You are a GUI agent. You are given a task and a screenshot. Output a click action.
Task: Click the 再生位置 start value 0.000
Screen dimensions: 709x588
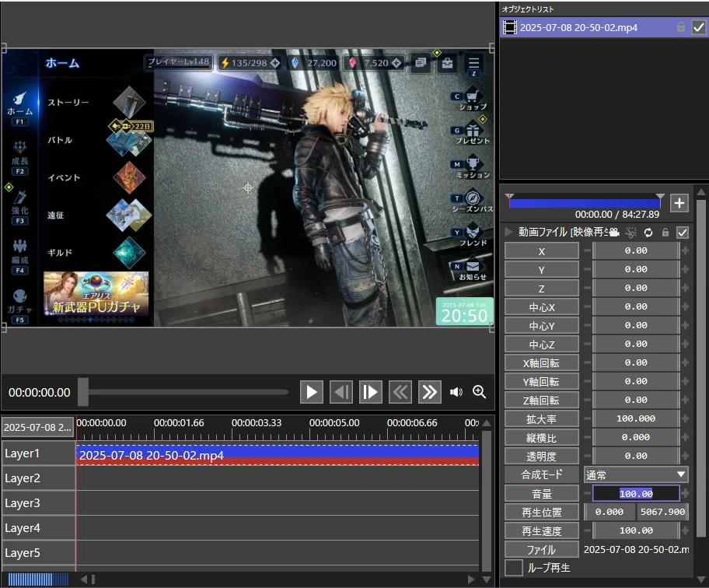point(609,512)
